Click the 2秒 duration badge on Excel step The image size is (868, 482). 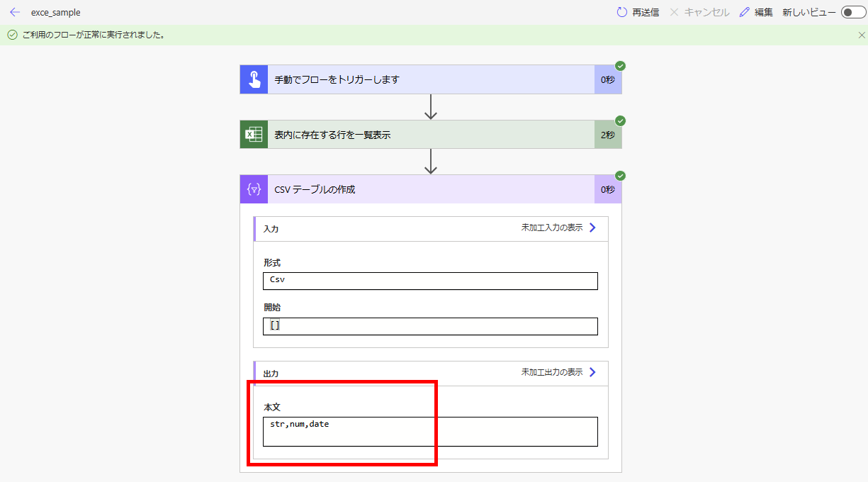(x=607, y=134)
